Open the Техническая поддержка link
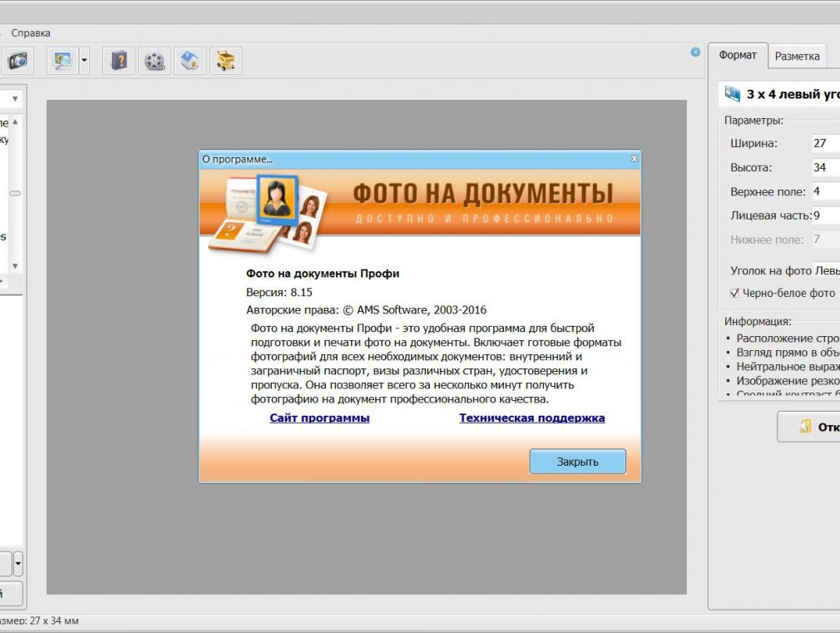840x633 pixels. (x=532, y=418)
